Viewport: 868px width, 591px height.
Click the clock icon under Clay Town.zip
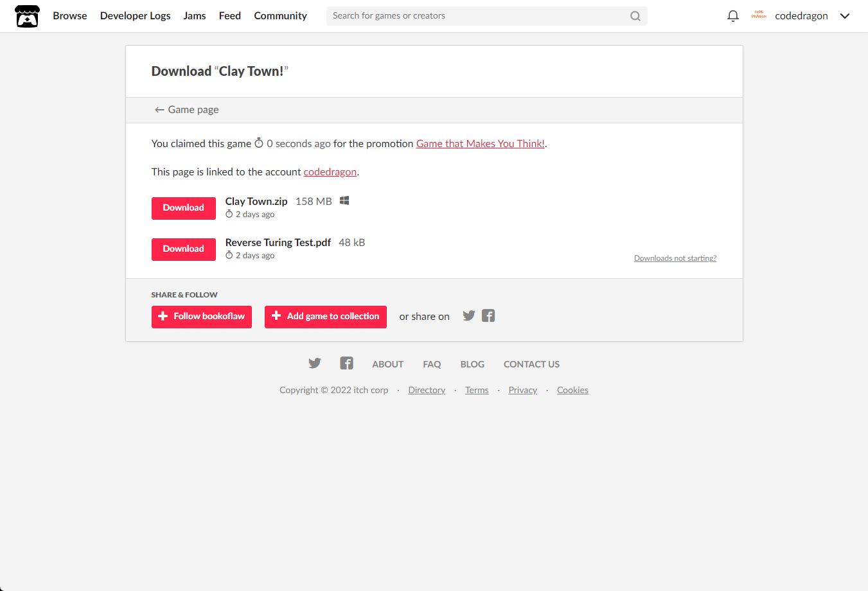pyautogui.click(x=229, y=214)
